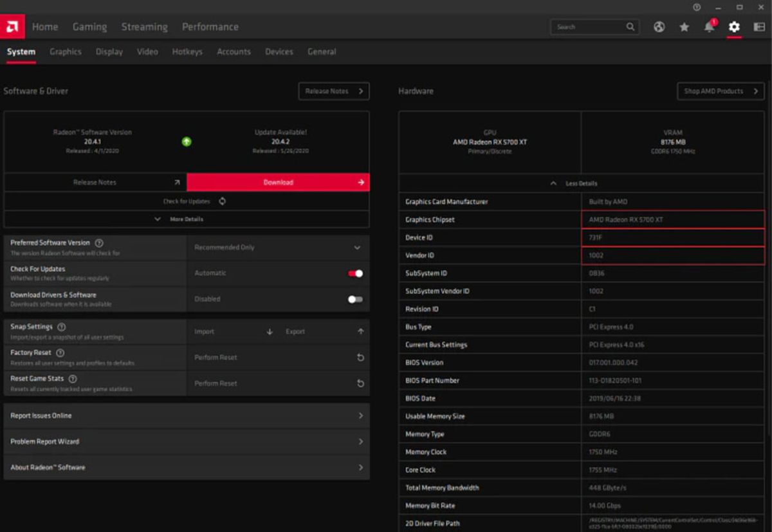The image size is (772, 532).
Task: Click the red Download button
Action: click(x=279, y=183)
